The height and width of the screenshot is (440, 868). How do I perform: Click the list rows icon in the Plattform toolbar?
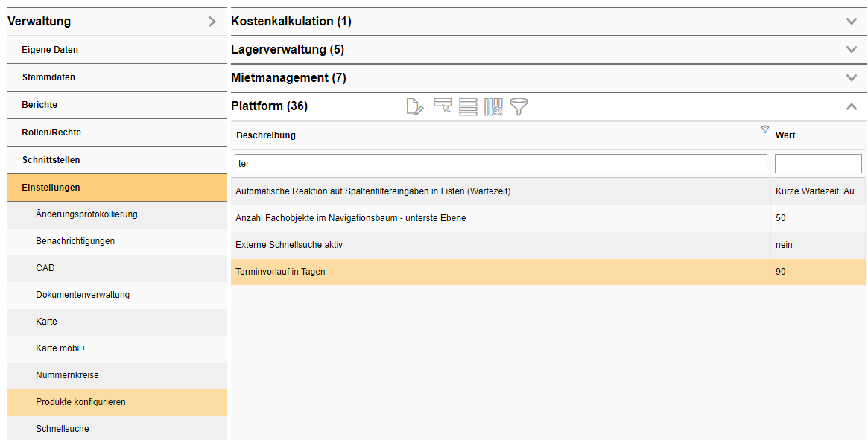tap(467, 106)
